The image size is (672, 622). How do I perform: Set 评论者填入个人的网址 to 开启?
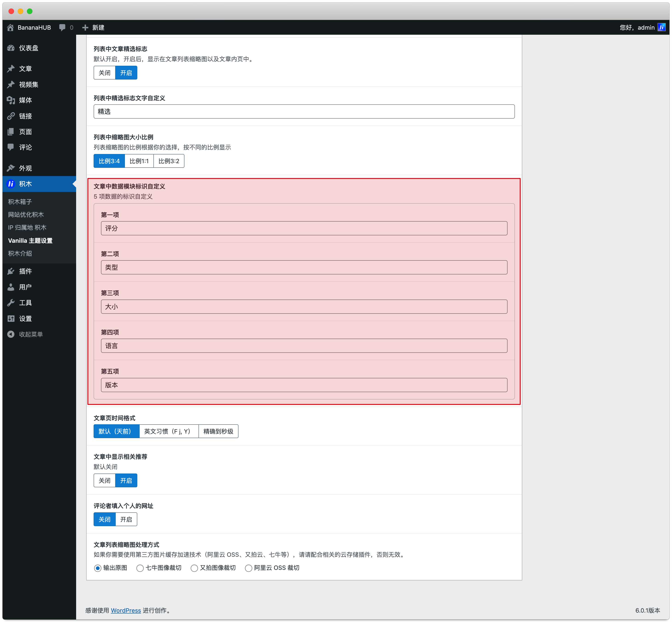tap(126, 519)
